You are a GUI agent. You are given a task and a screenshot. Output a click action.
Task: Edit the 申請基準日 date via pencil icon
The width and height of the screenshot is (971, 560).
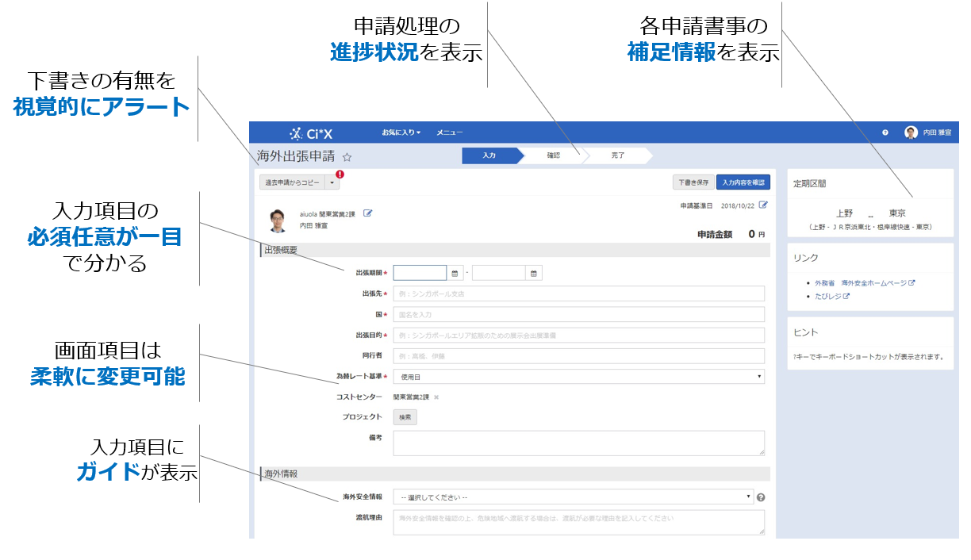(763, 205)
